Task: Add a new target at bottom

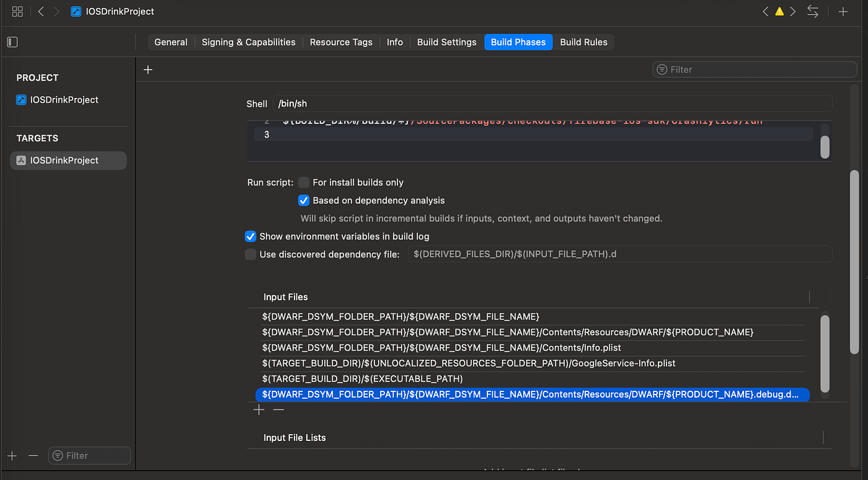Action: point(12,455)
